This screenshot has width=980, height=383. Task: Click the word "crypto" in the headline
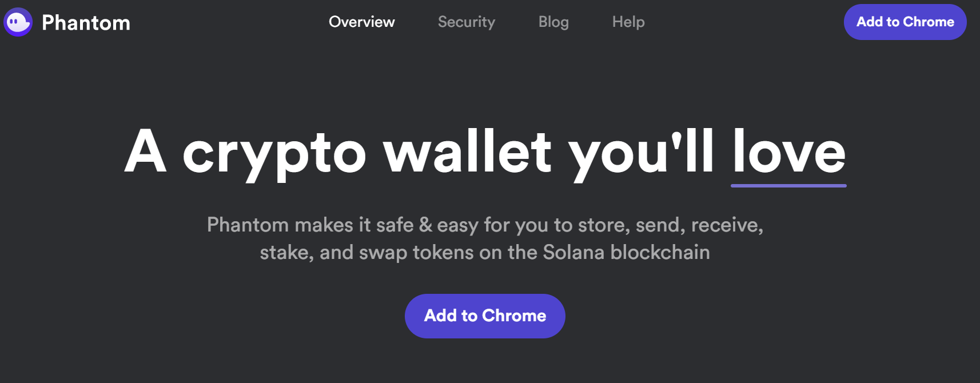coord(274,154)
